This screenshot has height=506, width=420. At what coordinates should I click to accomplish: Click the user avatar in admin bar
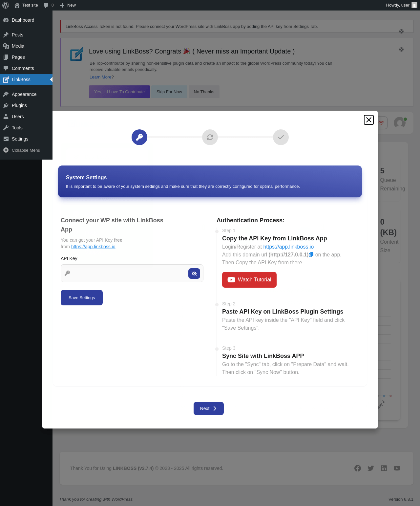414,5
